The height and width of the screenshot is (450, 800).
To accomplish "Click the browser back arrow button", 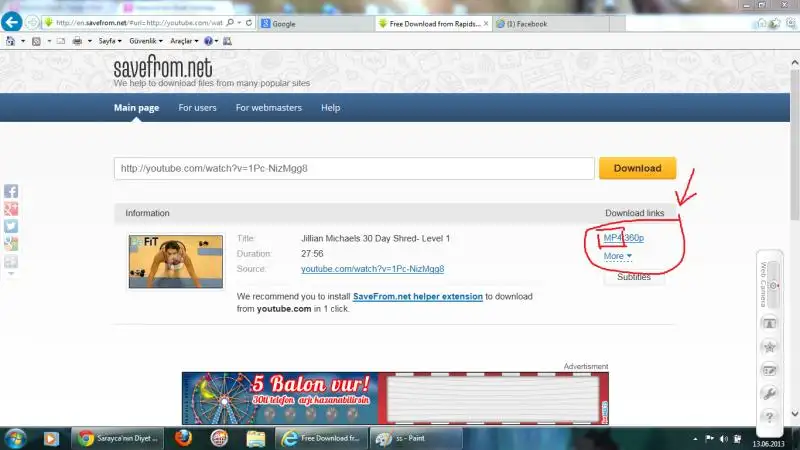I will tap(13, 22).
